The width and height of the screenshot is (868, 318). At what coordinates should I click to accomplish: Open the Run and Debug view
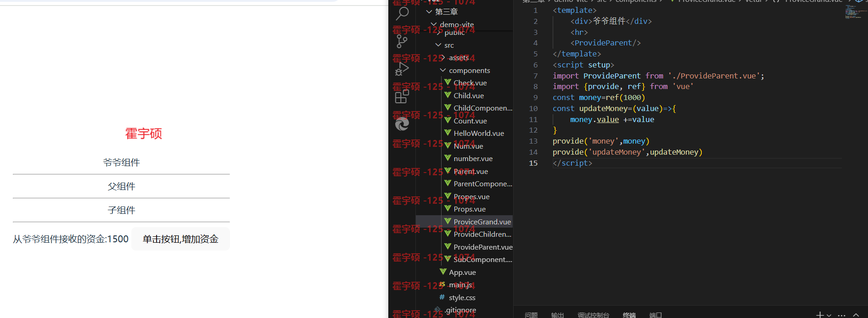coord(402,69)
